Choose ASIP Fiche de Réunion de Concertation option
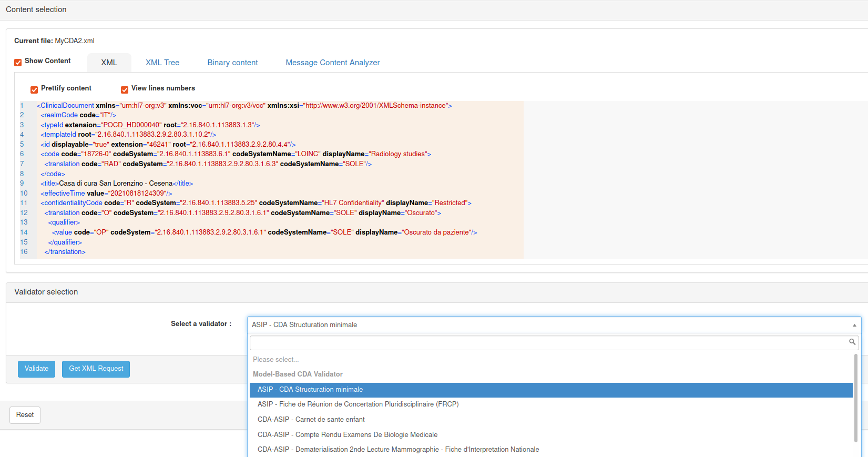The height and width of the screenshot is (457, 868). coord(358,404)
